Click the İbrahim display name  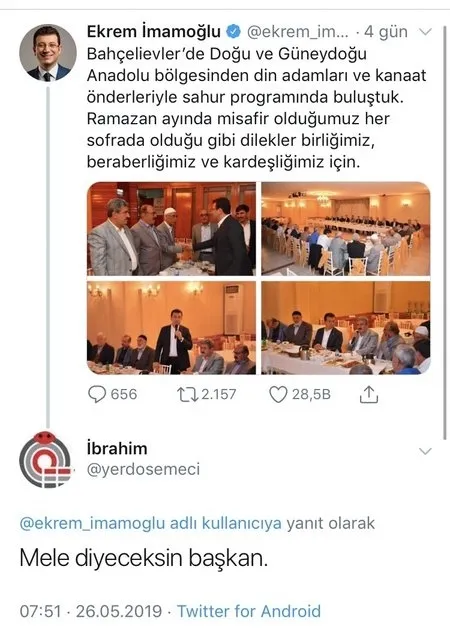point(117,448)
